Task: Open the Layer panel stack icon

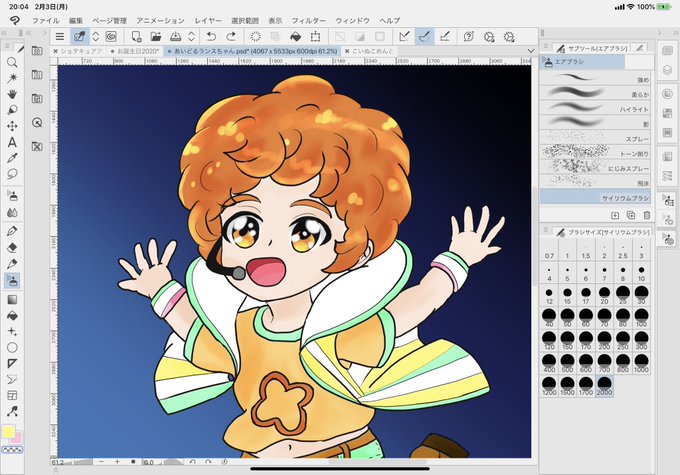Action: point(668,70)
